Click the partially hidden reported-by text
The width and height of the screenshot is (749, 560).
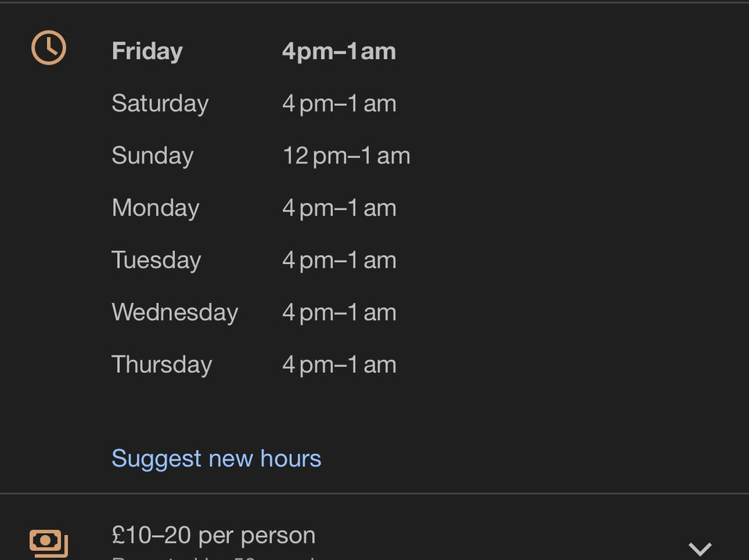214,557
